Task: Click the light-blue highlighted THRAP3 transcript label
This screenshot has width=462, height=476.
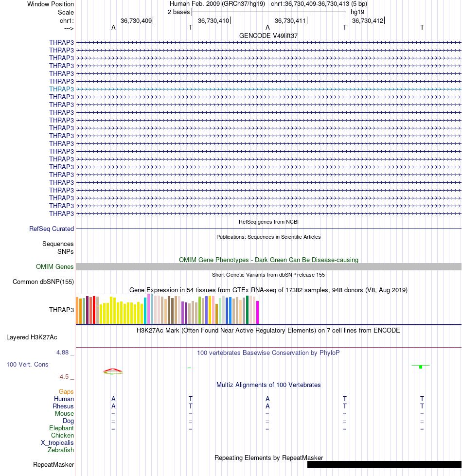Action: (61, 89)
